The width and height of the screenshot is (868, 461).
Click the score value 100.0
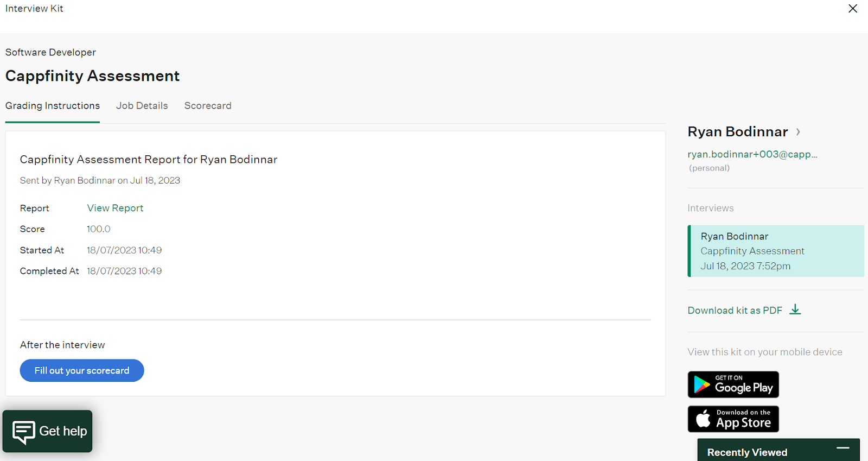click(99, 229)
